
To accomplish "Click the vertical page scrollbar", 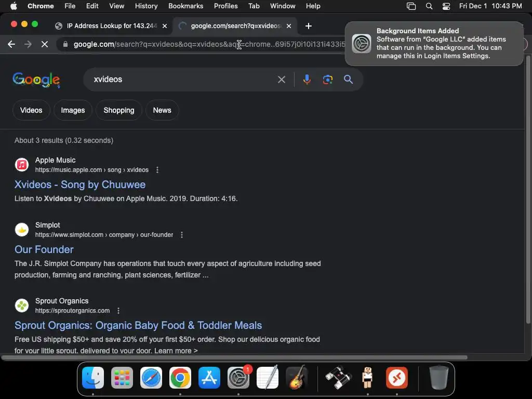I will click(528, 190).
